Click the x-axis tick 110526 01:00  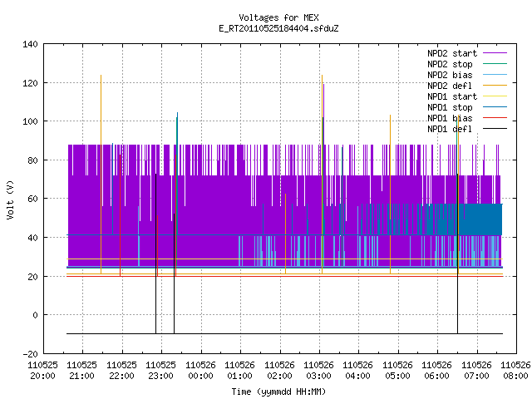240,371
